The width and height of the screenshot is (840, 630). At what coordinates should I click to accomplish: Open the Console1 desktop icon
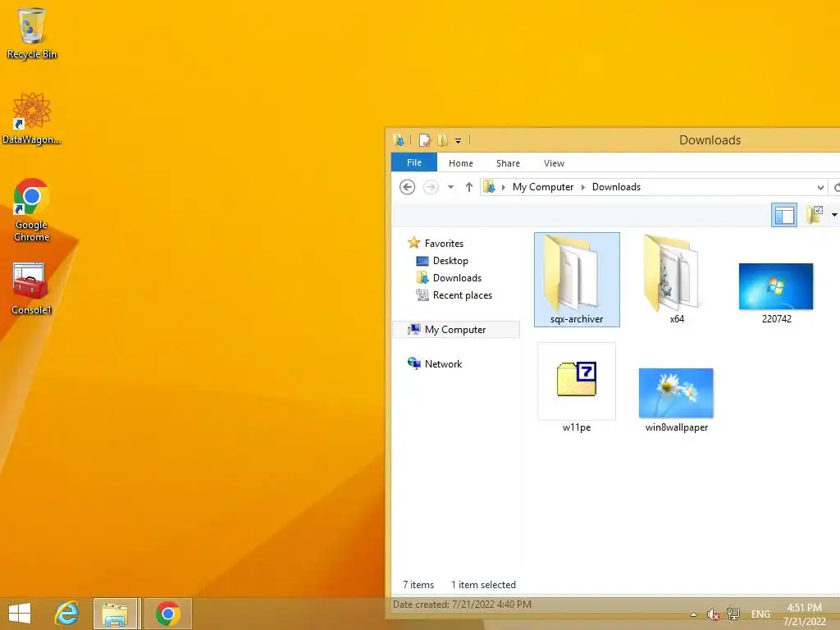(x=31, y=288)
